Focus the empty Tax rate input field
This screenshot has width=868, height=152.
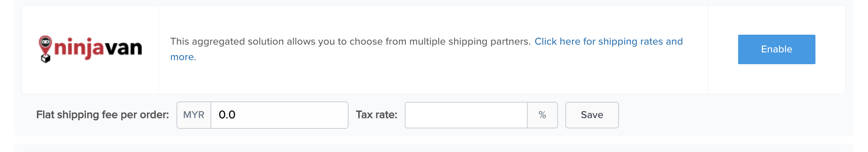[x=466, y=115]
